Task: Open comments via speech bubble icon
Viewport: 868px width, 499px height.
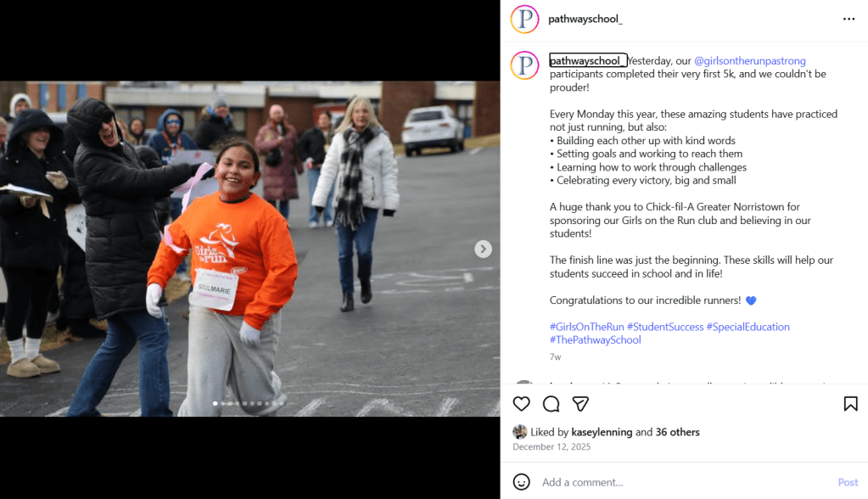Action: [551, 404]
